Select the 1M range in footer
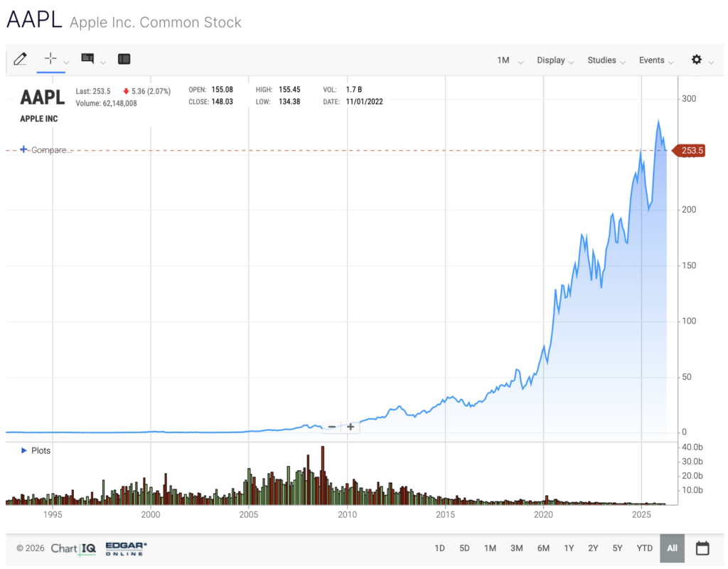This screenshot has height=569, width=728. 490,548
